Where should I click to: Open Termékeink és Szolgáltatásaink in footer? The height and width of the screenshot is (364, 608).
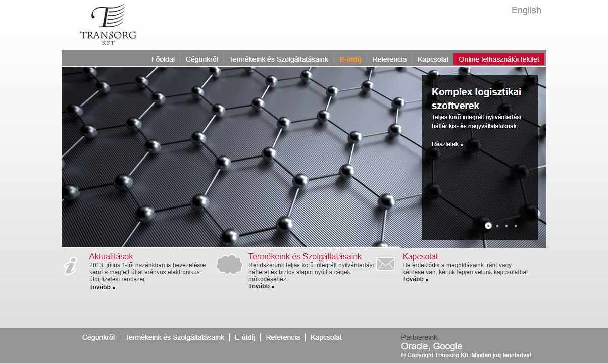(x=175, y=337)
